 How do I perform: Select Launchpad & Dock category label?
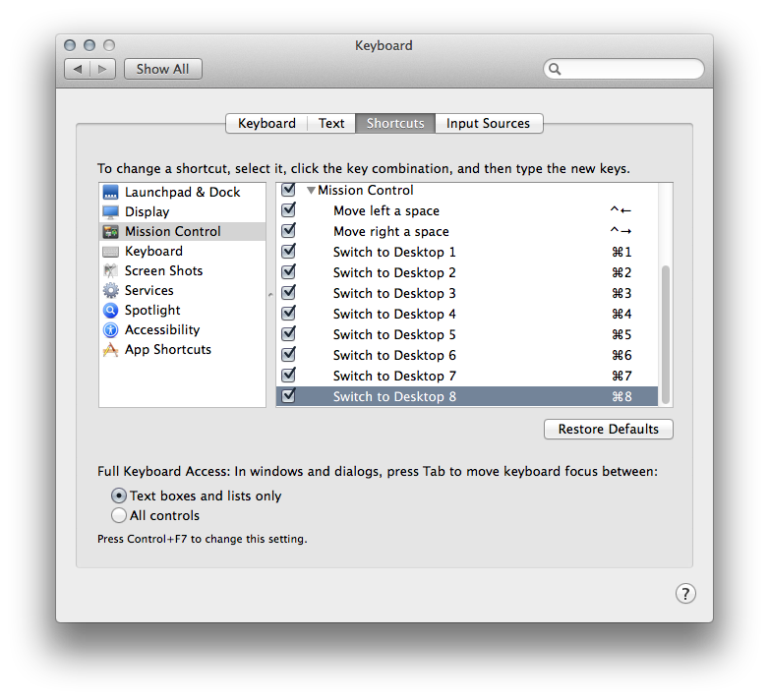(x=183, y=192)
